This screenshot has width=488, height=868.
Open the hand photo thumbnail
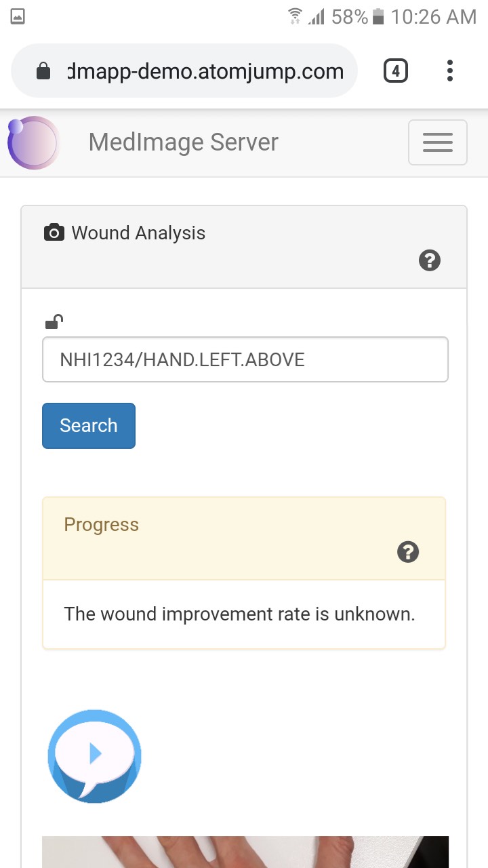coord(245,852)
